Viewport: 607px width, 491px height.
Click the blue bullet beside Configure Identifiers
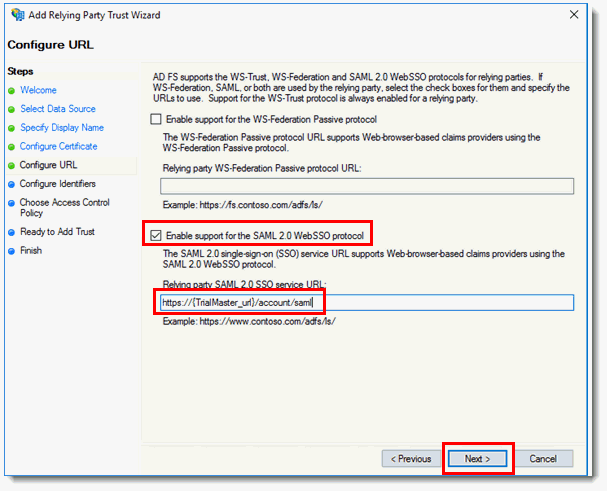11,184
